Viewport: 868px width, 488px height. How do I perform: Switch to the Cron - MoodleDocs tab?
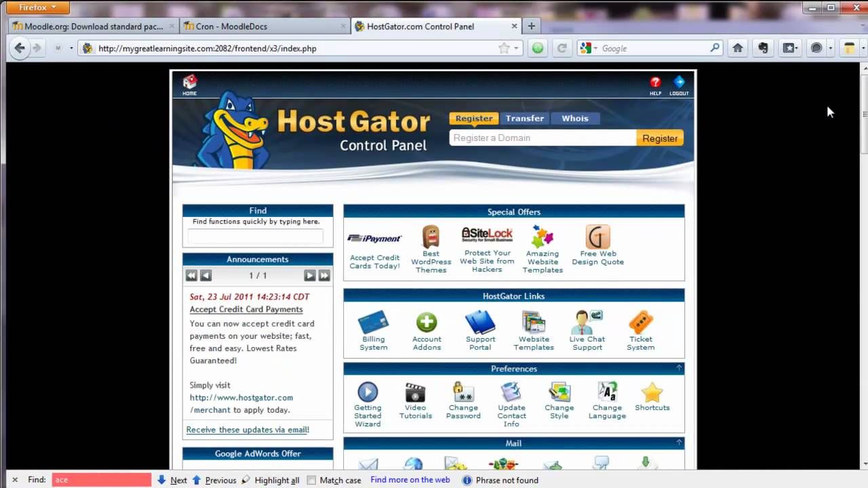click(264, 26)
